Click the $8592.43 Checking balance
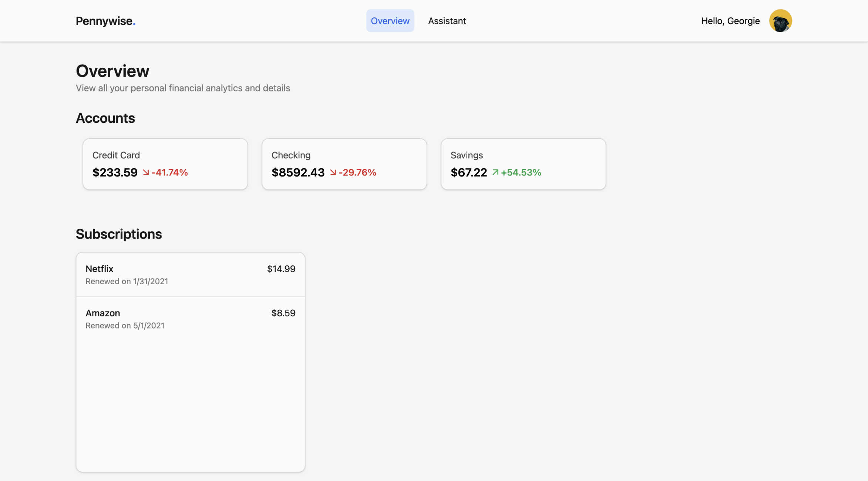Image resolution: width=868 pixels, height=481 pixels. pyautogui.click(x=298, y=172)
